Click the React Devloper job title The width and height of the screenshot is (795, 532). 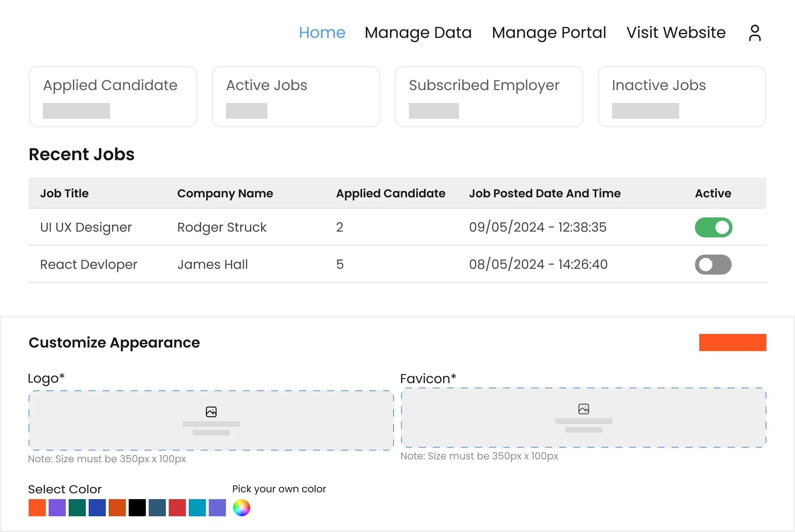(89, 265)
